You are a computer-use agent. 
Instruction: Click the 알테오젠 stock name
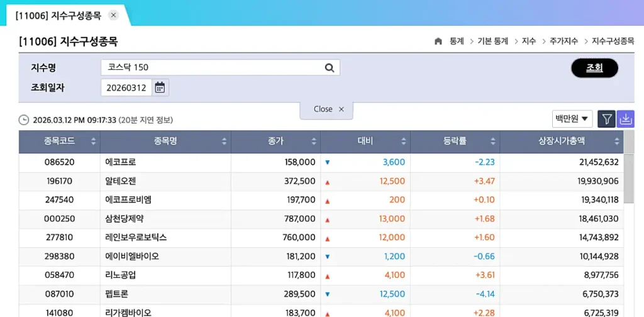[x=120, y=181]
